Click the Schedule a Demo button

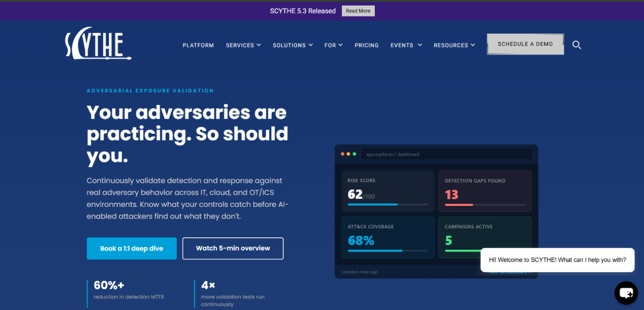pyautogui.click(x=526, y=44)
